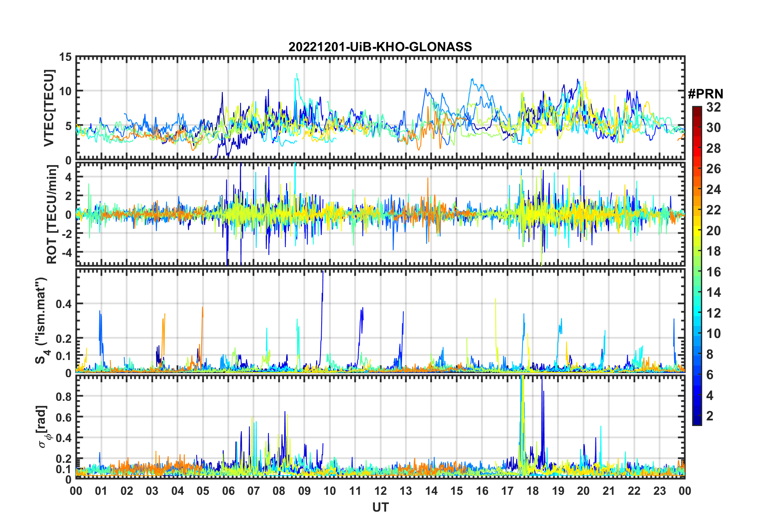Click S4 axis tick label 0.4

coord(64,304)
